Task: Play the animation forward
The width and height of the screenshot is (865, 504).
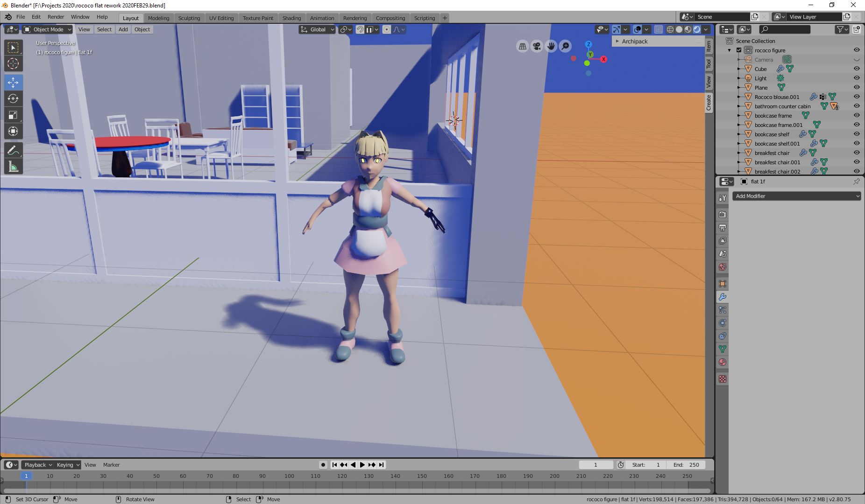Action: [362, 465]
